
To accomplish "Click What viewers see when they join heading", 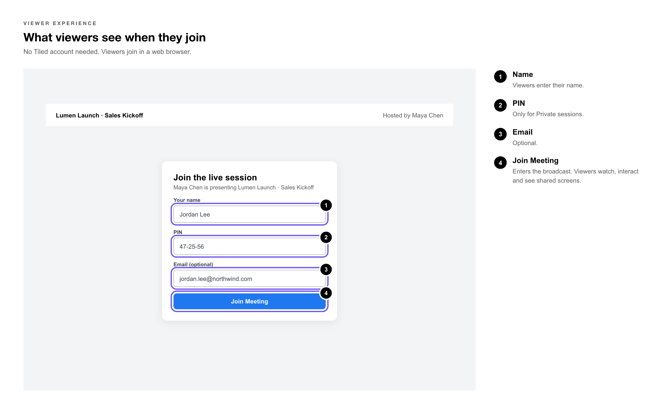I will [115, 38].
